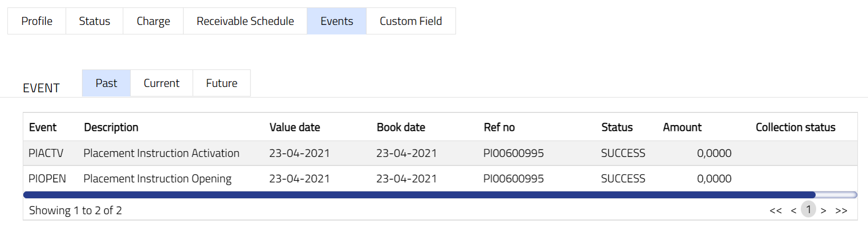Click the Amount column header
The width and height of the screenshot is (868, 228).
point(682,127)
